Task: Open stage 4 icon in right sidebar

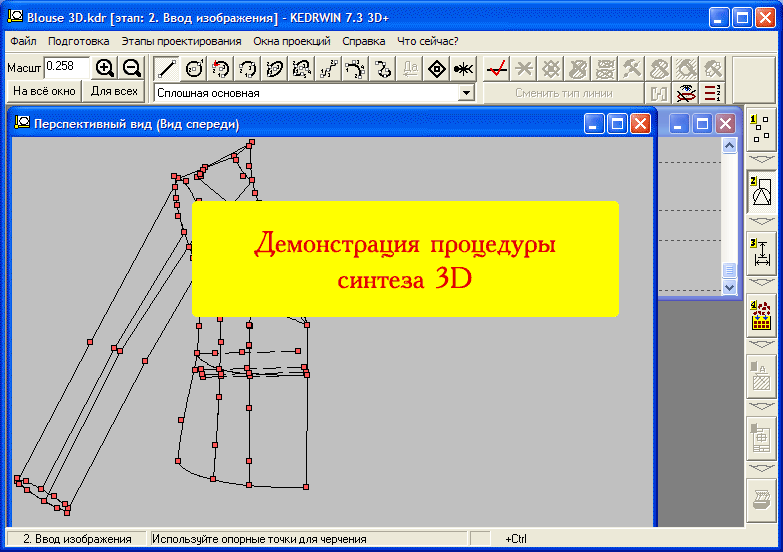Action: pos(761,315)
